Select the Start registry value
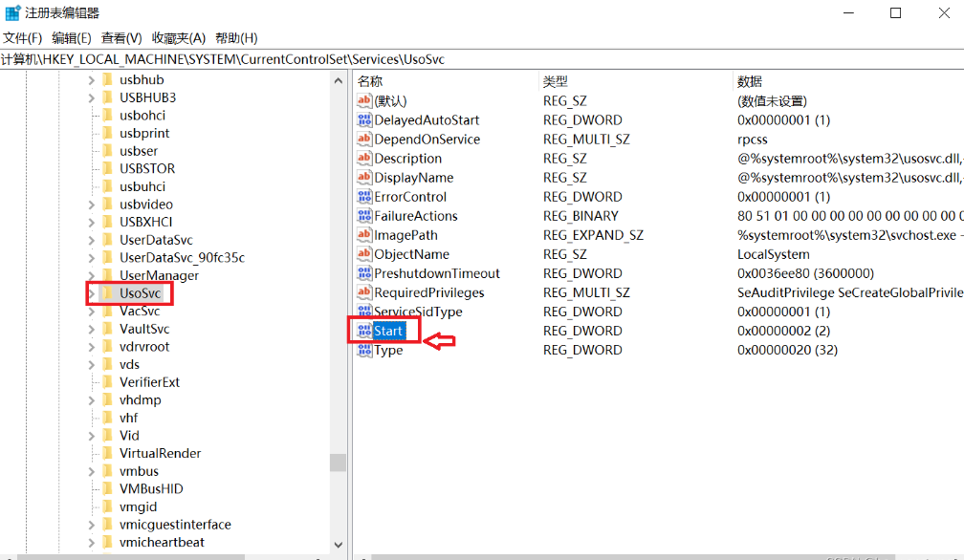964x560 pixels. click(388, 331)
